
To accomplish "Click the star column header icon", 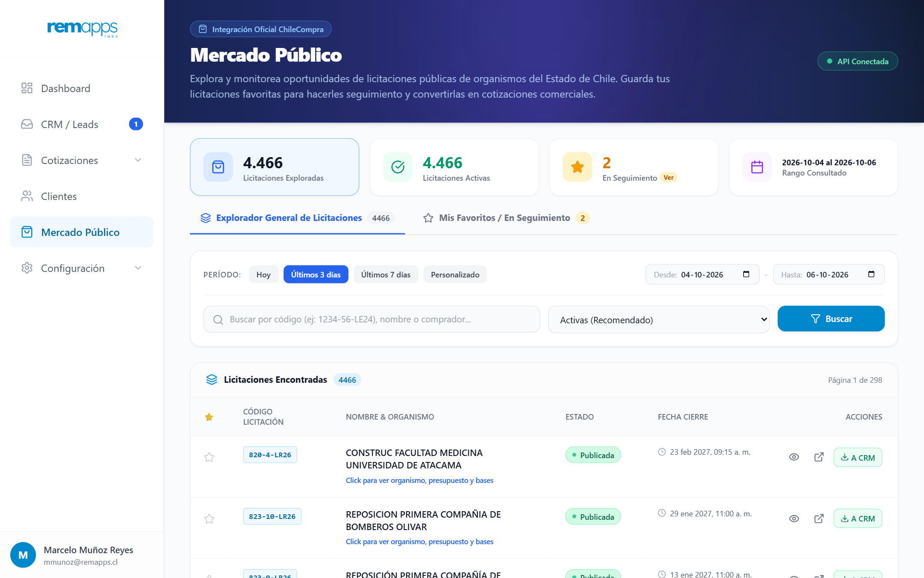I will pyautogui.click(x=209, y=417).
